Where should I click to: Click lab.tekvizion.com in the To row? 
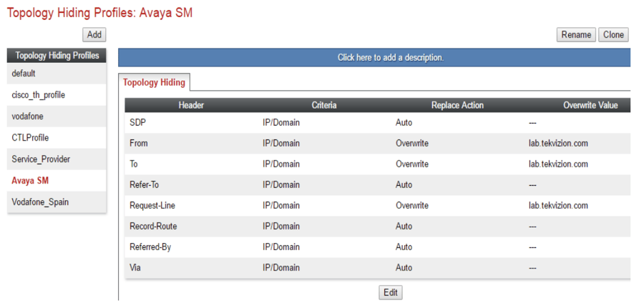558,164
